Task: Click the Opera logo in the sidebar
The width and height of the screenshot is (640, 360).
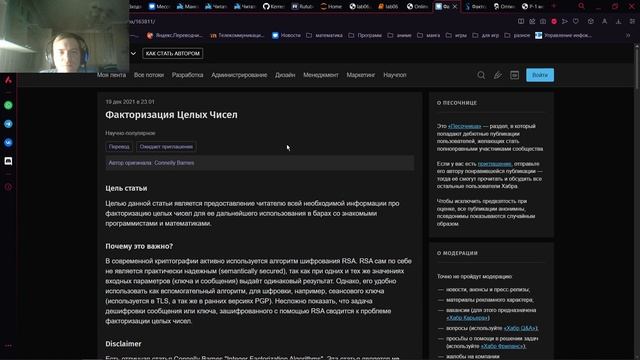Action: click(x=8, y=80)
